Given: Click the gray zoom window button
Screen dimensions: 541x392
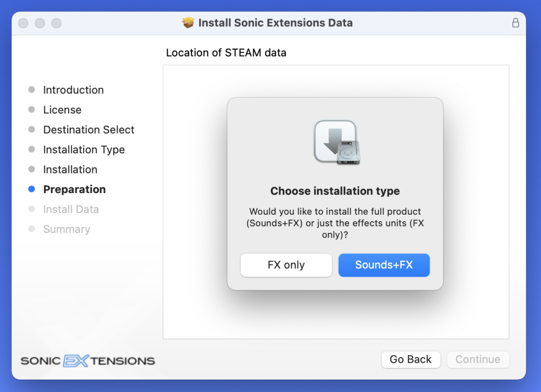Looking at the screenshot, I should click(x=56, y=23).
